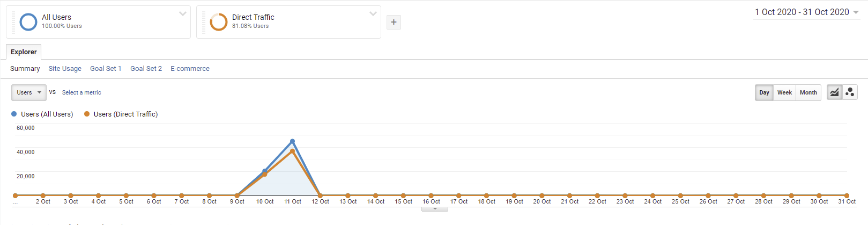This screenshot has height=225, width=868.
Task: Click the 11 Oct peak data point
Action: pyautogui.click(x=292, y=142)
